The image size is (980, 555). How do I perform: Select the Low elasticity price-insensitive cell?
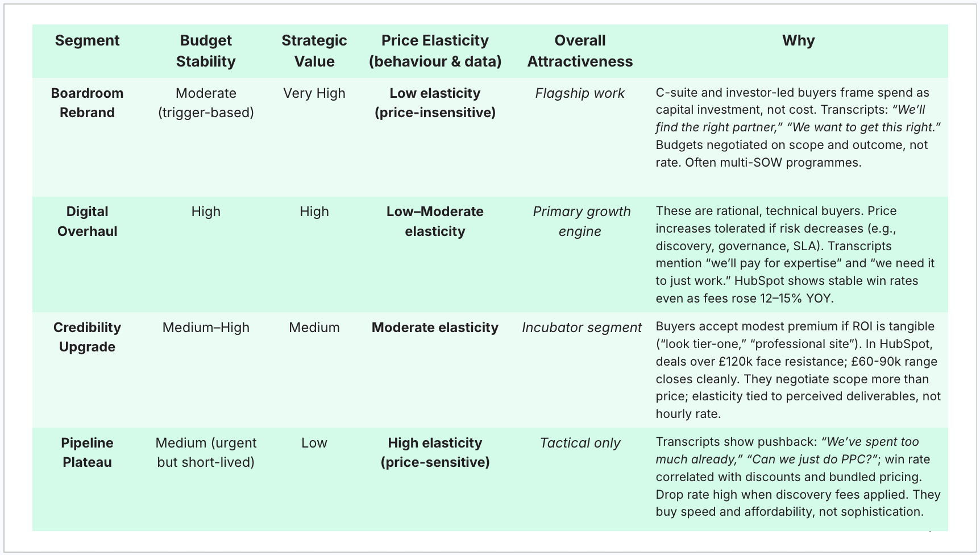pos(435,103)
